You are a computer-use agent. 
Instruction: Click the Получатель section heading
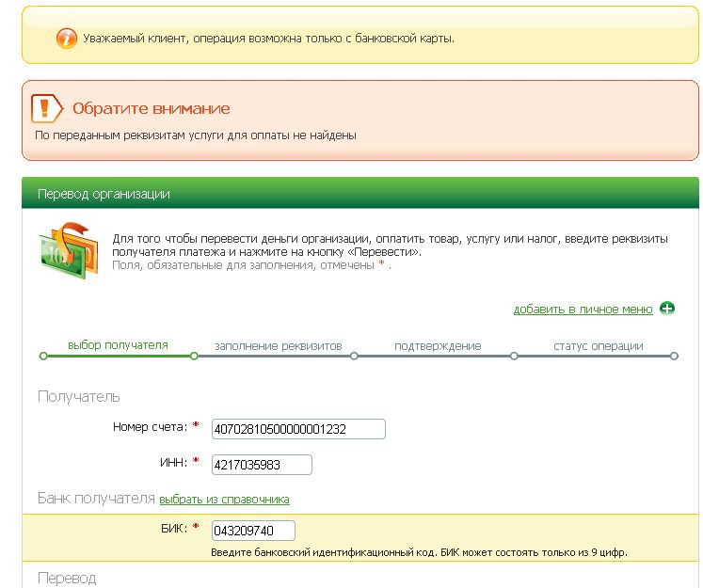pyautogui.click(x=79, y=397)
